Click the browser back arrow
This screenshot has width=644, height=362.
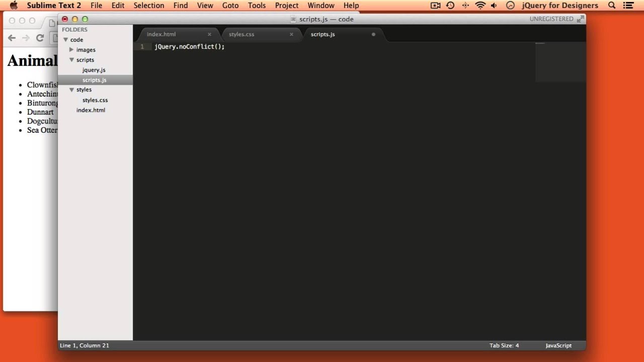tap(12, 38)
